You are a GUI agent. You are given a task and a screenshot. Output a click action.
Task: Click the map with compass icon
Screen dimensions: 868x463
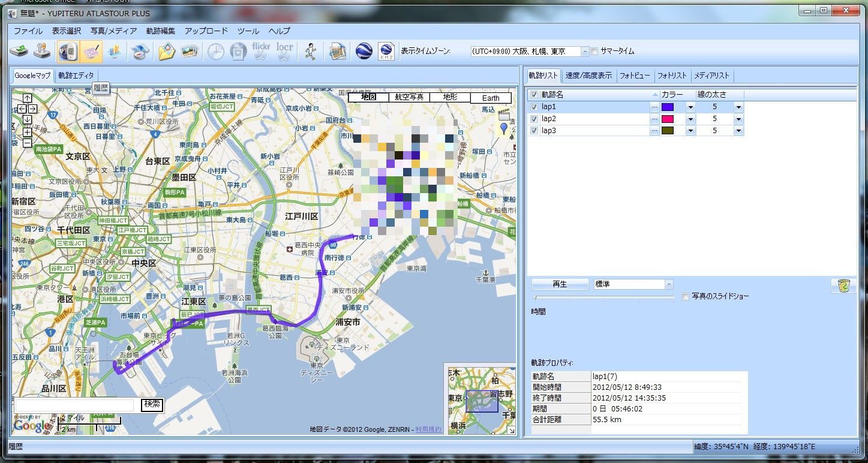coord(140,52)
